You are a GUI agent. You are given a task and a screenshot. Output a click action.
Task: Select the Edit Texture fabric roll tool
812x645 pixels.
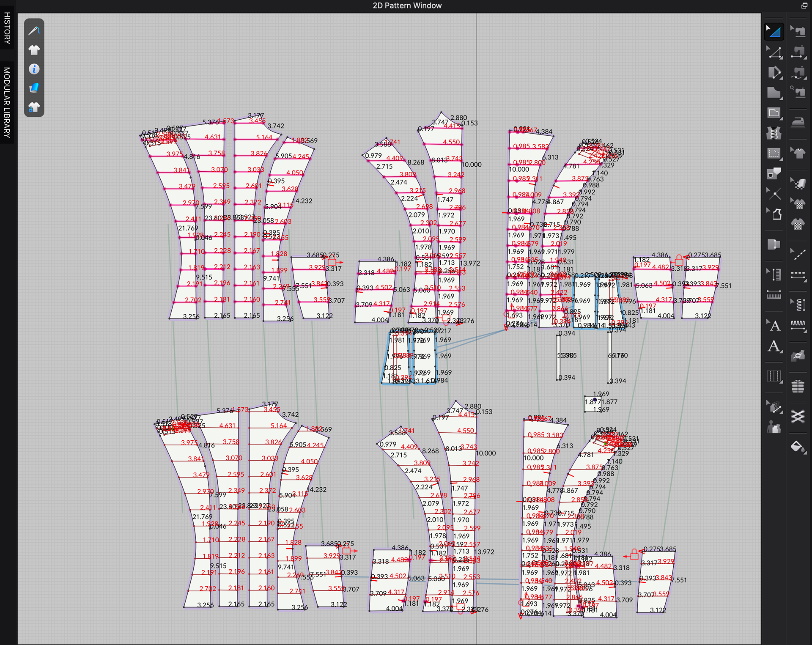click(798, 183)
